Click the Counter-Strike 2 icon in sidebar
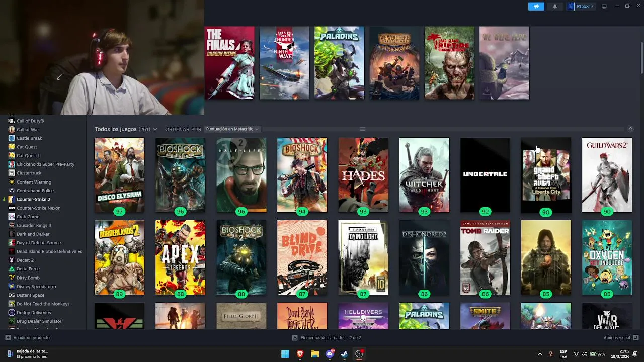This screenshot has width=644, height=362. pyautogui.click(x=12, y=199)
